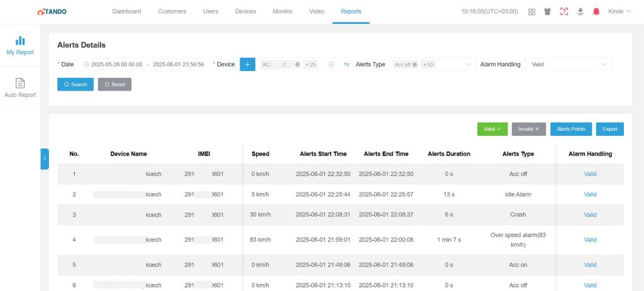
Task: Select the Alerts Start Time column header
Action: [323, 154]
